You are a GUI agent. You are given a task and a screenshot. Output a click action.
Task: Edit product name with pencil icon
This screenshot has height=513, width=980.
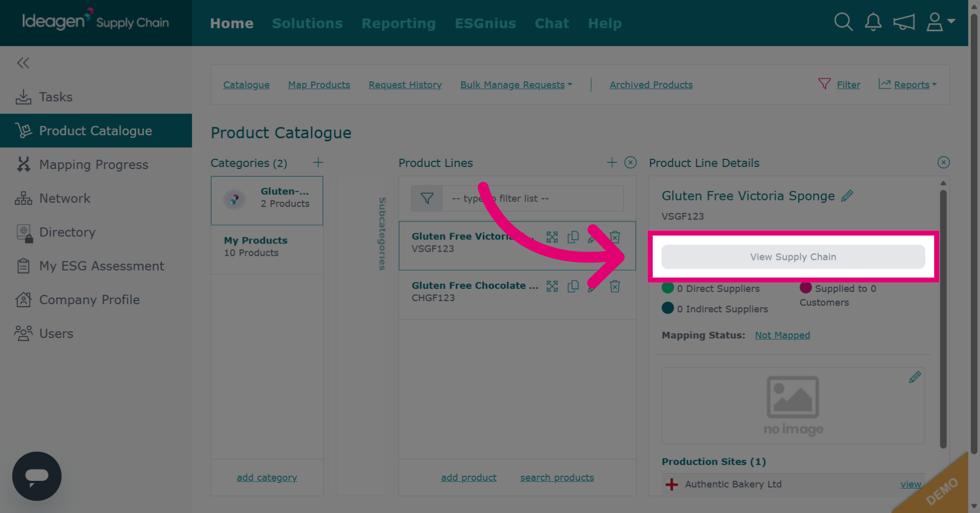847,196
